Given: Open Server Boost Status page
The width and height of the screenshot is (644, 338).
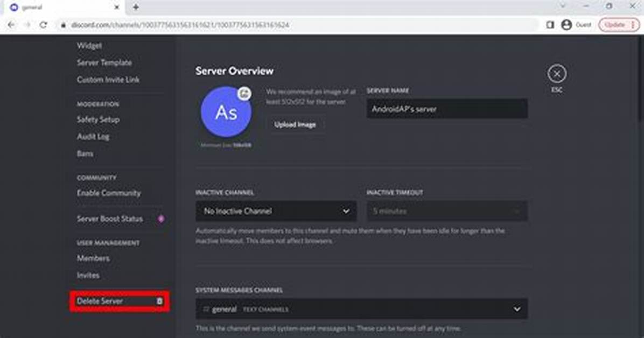Looking at the screenshot, I should 110,219.
